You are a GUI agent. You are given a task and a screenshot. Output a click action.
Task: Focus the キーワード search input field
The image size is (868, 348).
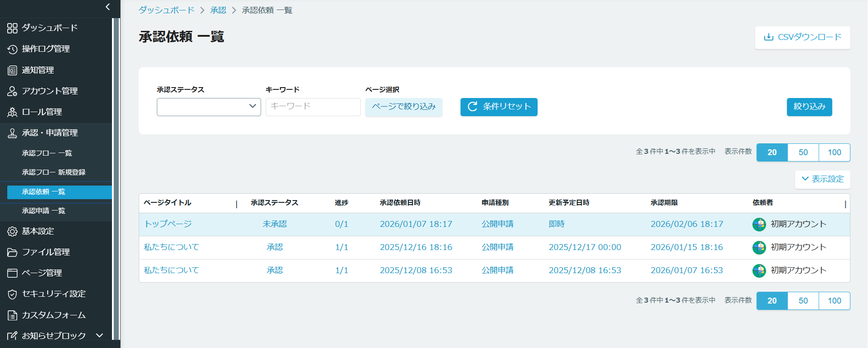click(x=313, y=107)
